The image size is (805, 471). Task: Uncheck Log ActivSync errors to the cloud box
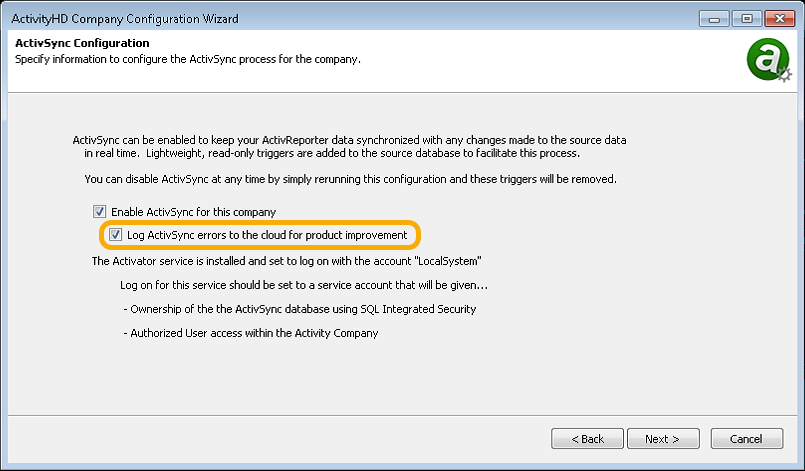pos(116,235)
